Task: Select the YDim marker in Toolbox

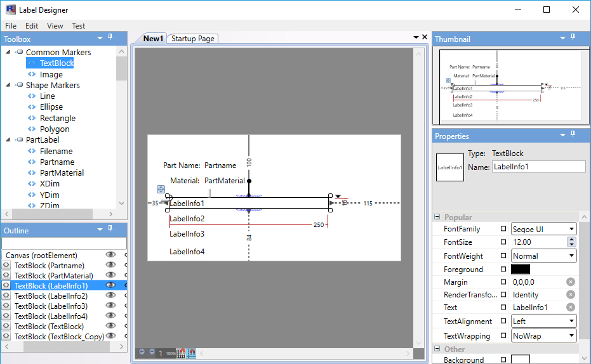Action: (x=50, y=195)
